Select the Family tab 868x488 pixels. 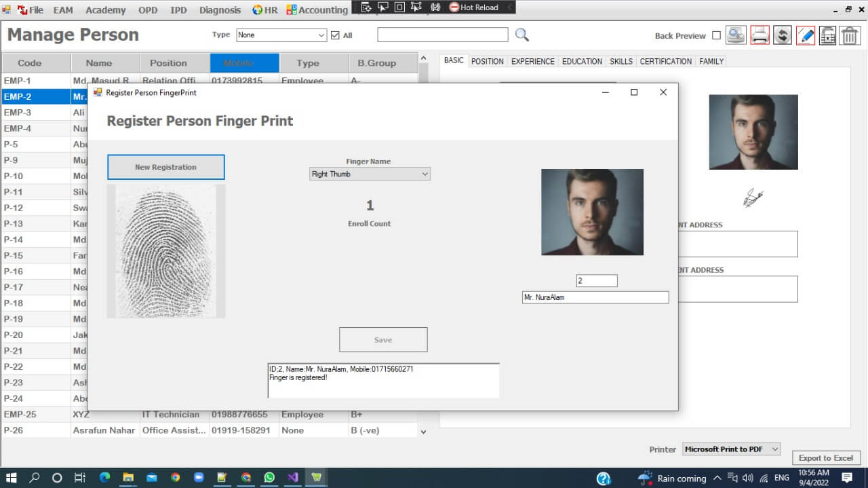coord(711,61)
